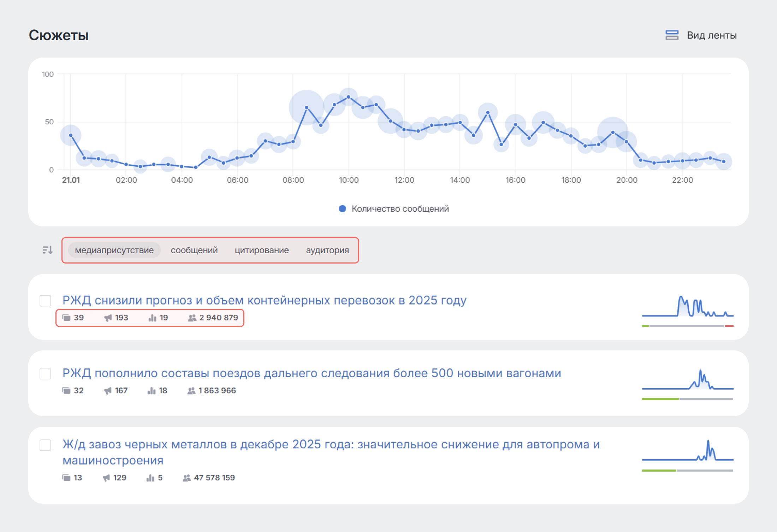The width and height of the screenshot is (777, 532).
Task: Click the blue legend dot for 'Количество сообщений'
Action: [342, 209]
